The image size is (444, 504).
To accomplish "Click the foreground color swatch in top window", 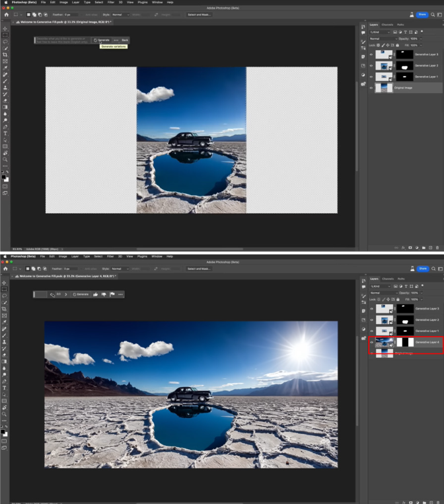I will [x=3, y=177].
